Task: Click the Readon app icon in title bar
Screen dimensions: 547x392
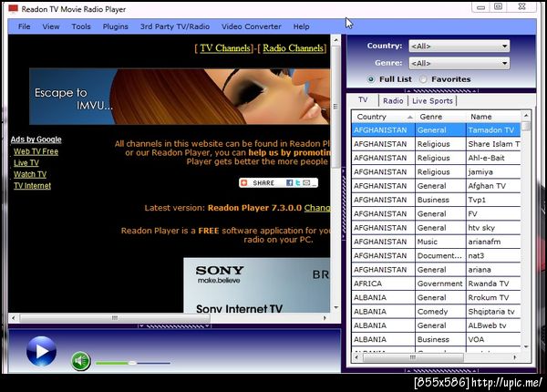Action: tap(13, 9)
